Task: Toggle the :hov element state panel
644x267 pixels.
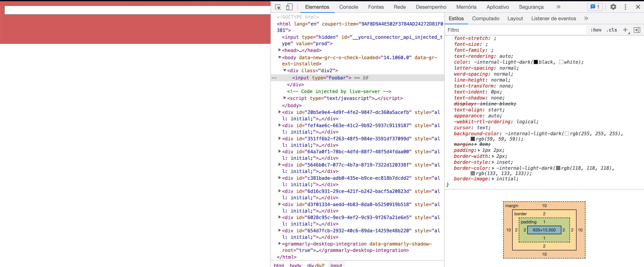Action: (x=596, y=30)
